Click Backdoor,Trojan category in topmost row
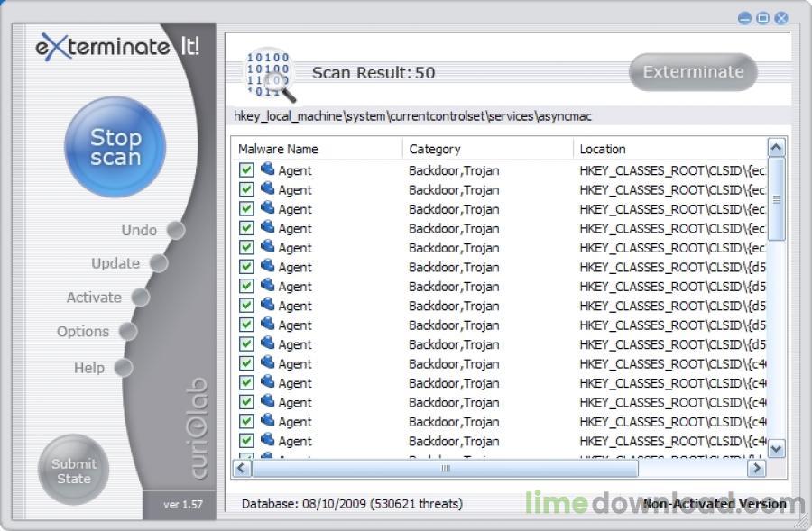812x531 pixels. click(454, 170)
